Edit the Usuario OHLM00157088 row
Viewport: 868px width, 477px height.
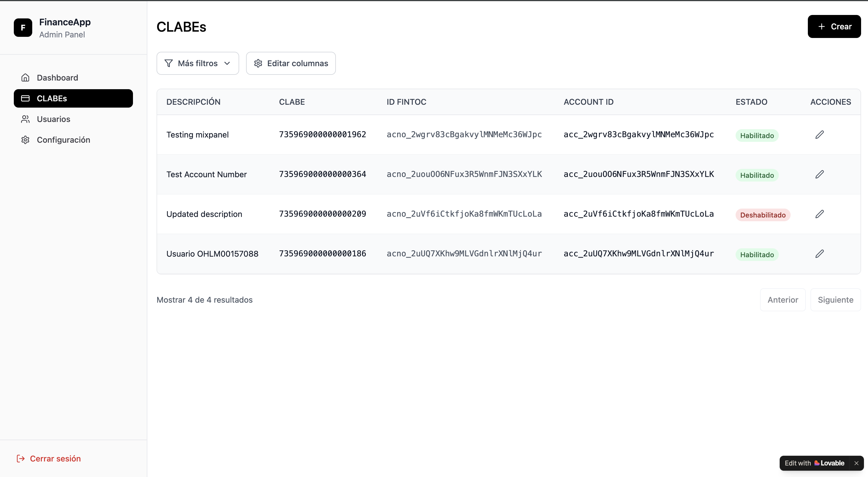pyautogui.click(x=819, y=254)
